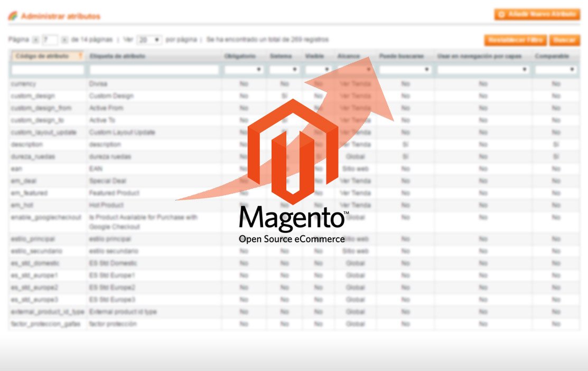Click the ES Std Domestic attribute label
Screen dimensions: 588x371
pos(113,263)
